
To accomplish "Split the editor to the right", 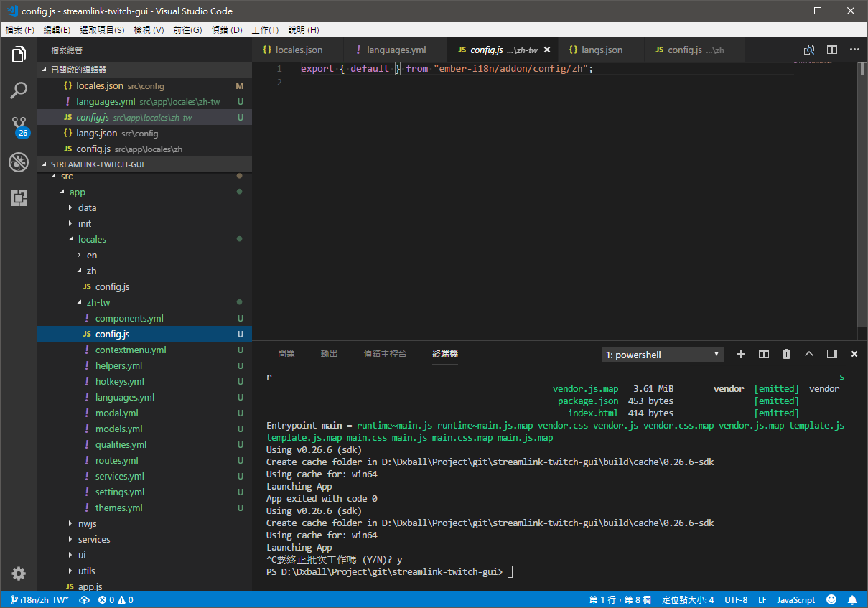I will click(832, 50).
